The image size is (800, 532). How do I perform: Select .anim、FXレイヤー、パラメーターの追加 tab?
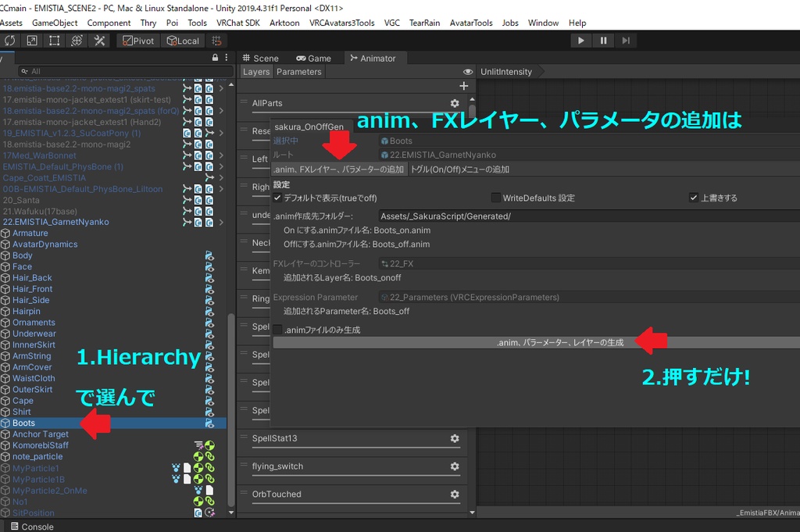[339, 170]
